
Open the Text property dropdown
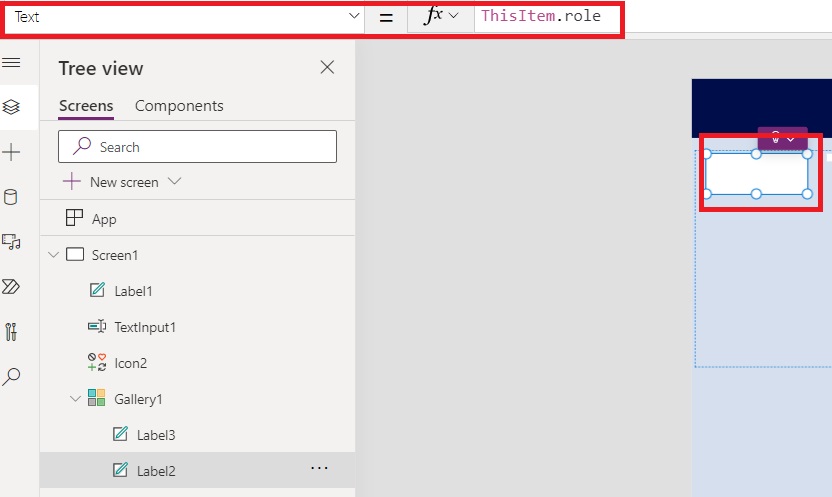point(185,17)
